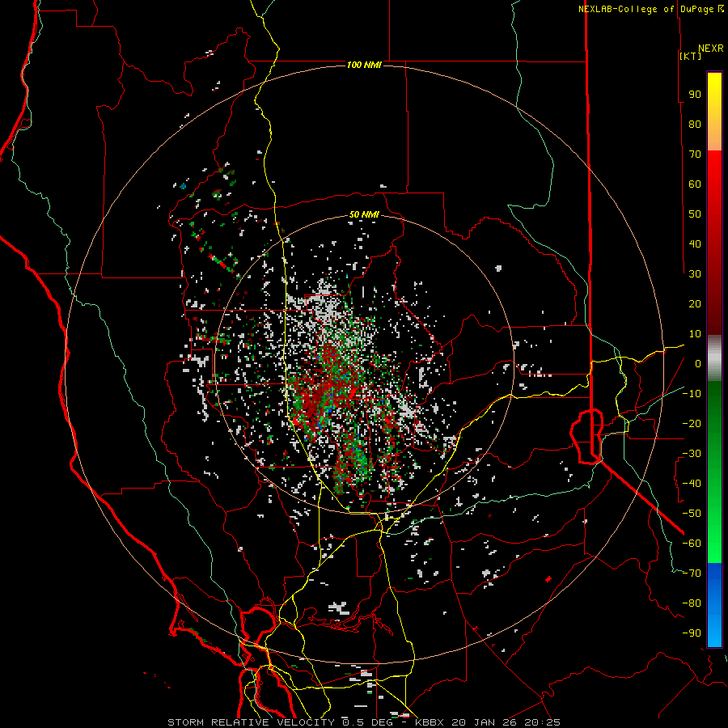Select the -60 value on velocity scale
Screen dimensions: 728x728
click(692, 544)
